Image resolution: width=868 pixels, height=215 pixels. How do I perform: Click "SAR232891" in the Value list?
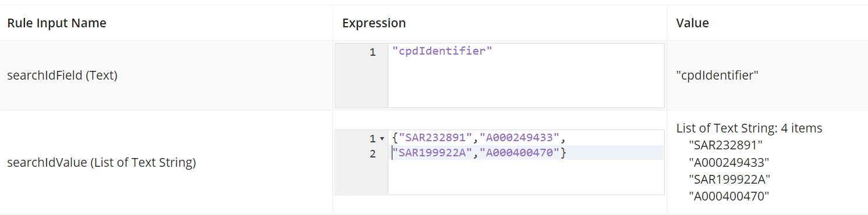point(725,145)
